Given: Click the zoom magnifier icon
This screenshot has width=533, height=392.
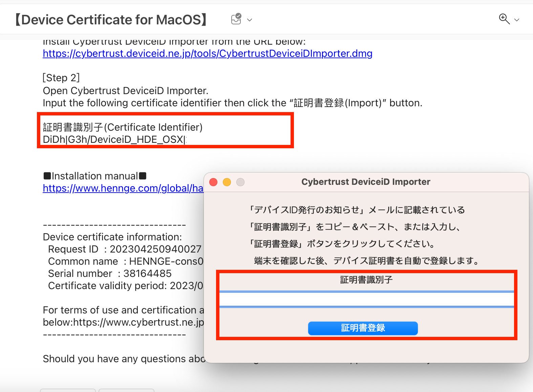Looking at the screenshot, I should coord(504,19).
